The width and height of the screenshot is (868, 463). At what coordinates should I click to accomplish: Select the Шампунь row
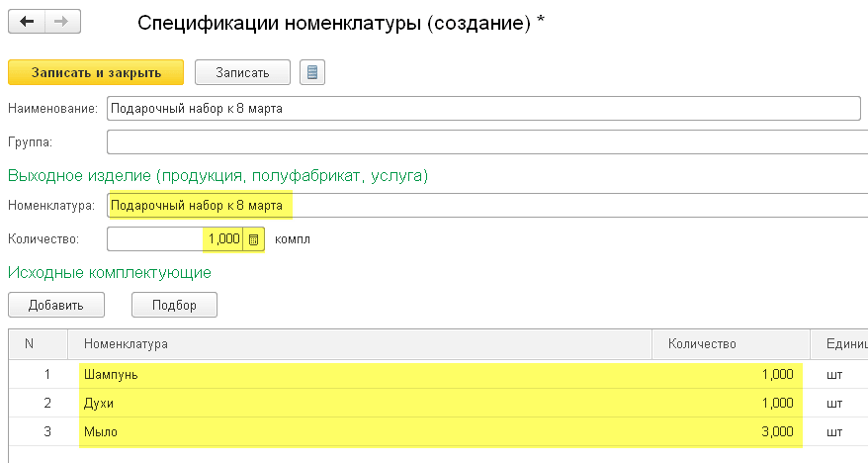pyautogui.click(x=438, y=375)
